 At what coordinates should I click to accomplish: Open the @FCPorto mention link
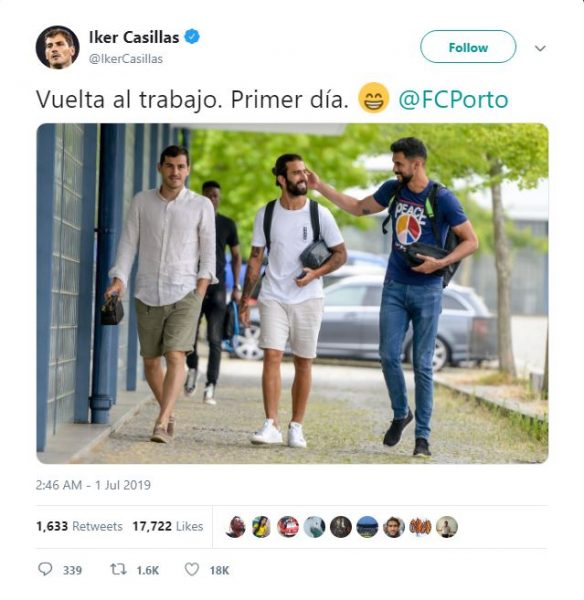pyautogui.click(x=453, y=100)
